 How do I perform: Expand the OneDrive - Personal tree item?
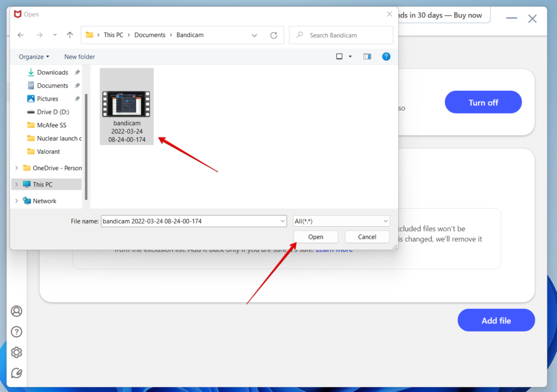[16, 168]
